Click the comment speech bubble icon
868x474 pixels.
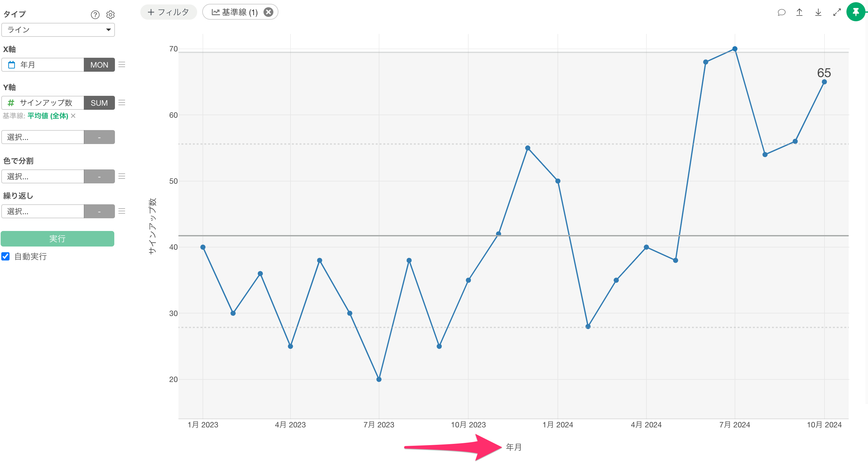click(781, 12)
